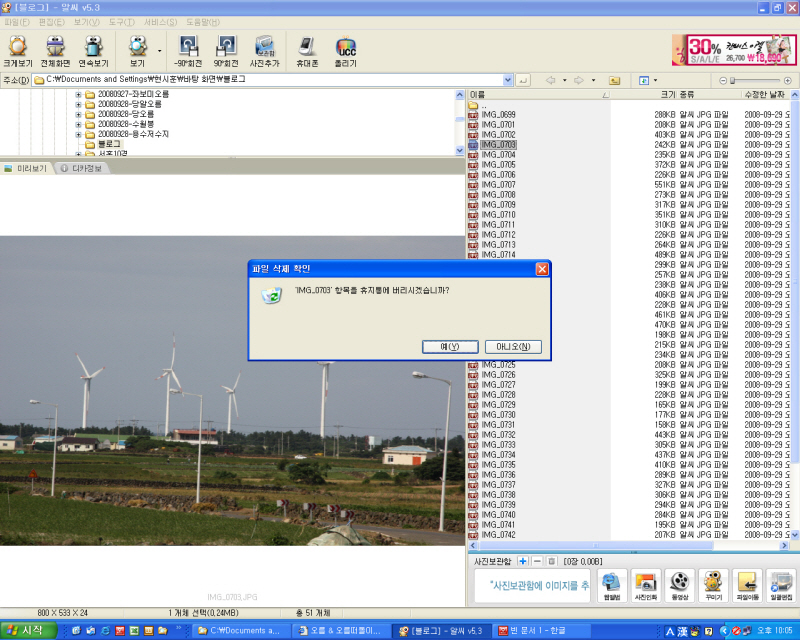The image size is (800, 640).
Task: Switch to the 디카정보 camera info tab
Action: coord(82,168)
